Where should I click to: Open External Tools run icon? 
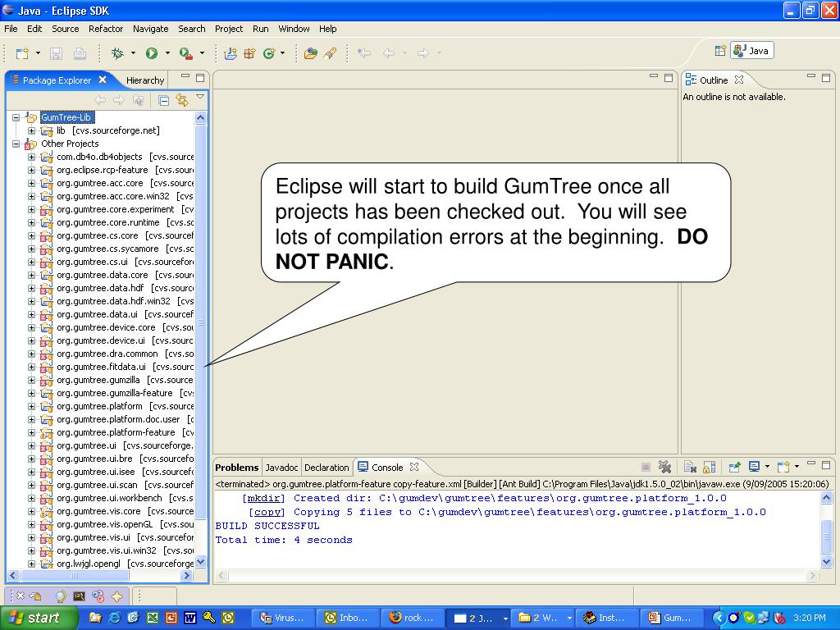pyautogui.click(x=185, y=53)
